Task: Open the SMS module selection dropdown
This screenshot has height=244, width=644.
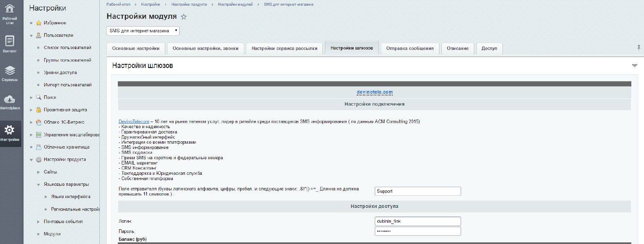Action: click(x=143, y=31)
